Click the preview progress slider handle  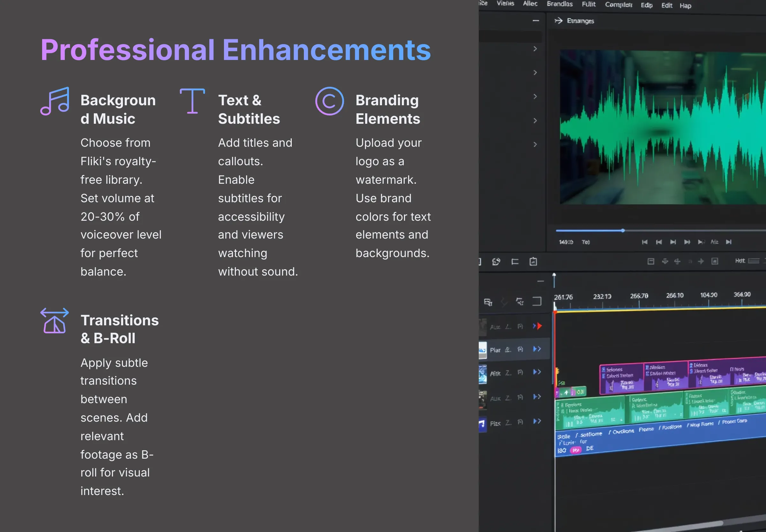tap(623, 231)
